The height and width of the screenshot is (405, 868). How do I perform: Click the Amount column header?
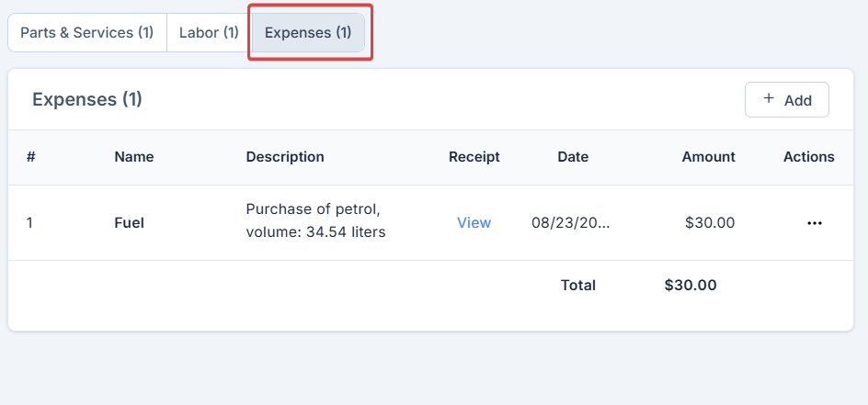tap(708, 157)
